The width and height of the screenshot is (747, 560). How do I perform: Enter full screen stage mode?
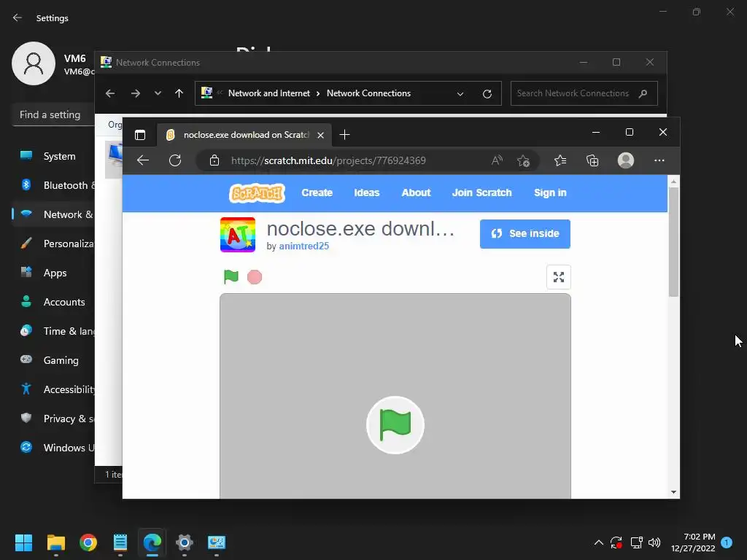pos(558,276)
